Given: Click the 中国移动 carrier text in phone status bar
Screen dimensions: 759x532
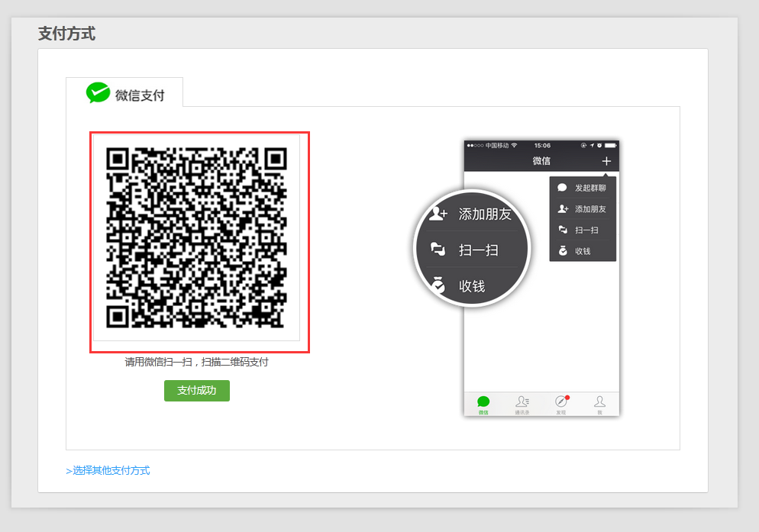Looking at the screenshot, I should [497, 145].
